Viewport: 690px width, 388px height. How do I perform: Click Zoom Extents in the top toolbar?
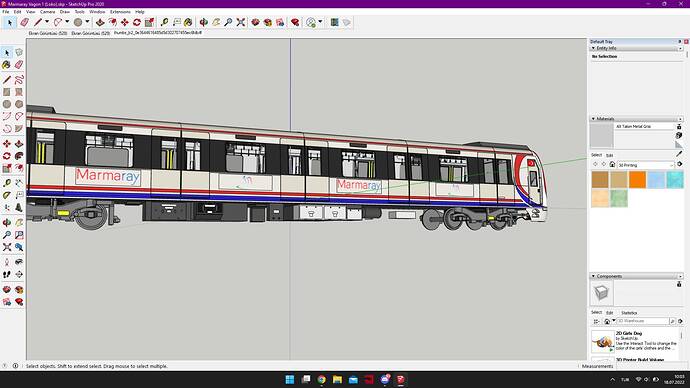coord(241,22)
